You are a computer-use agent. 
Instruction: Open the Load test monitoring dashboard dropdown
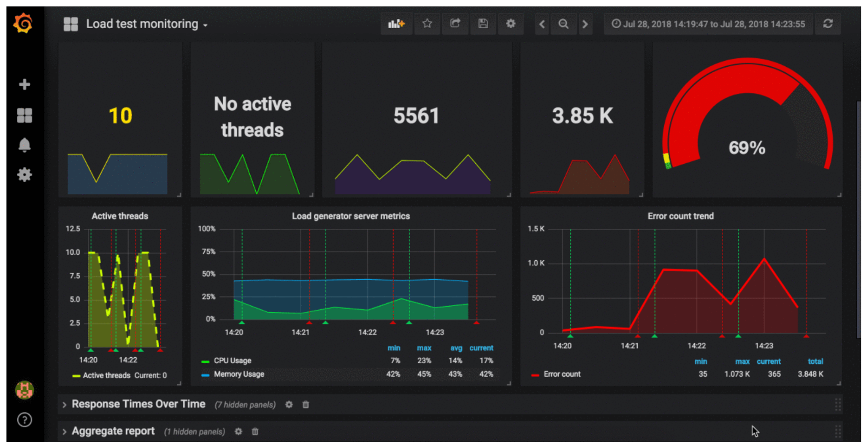coord(147,24)
